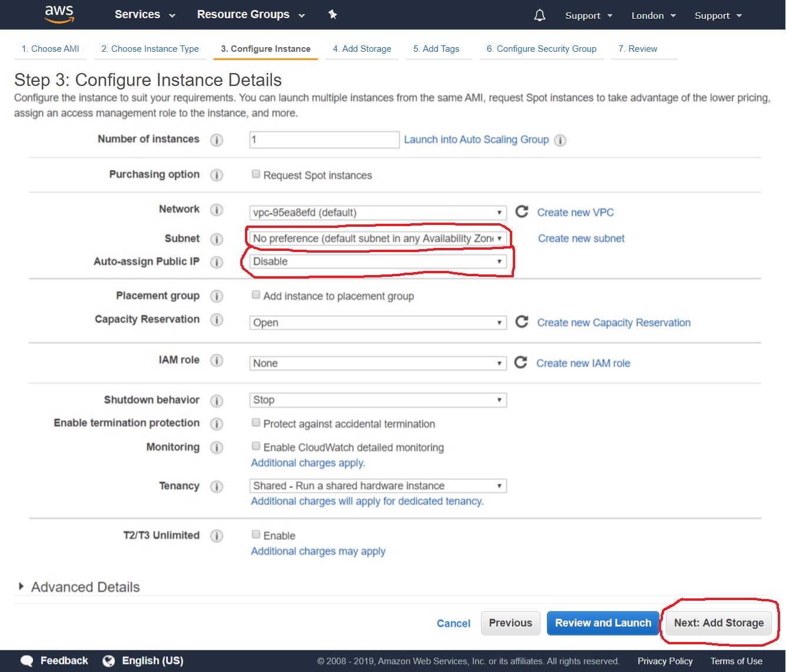Open the Subnet dropdown
Viewport: 786px width, 672px height.
click(x=377, y=239)
